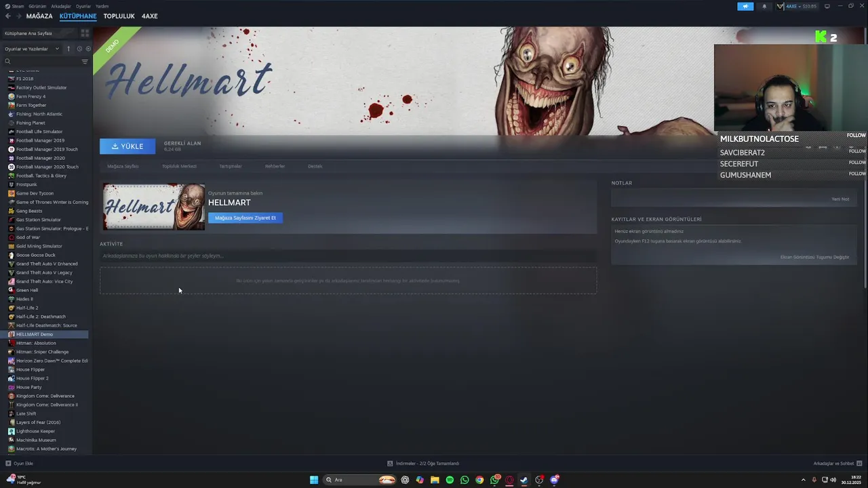This screenshot has height=488, width=868.
Task: Open the Görünüm menu
Action: (37, 6)
